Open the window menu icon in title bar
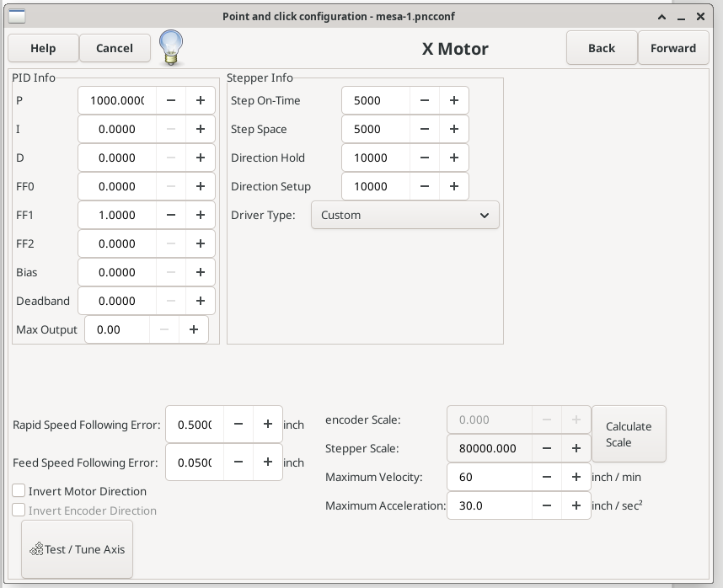This screenshot has height=588, width=723. point(16,16)
